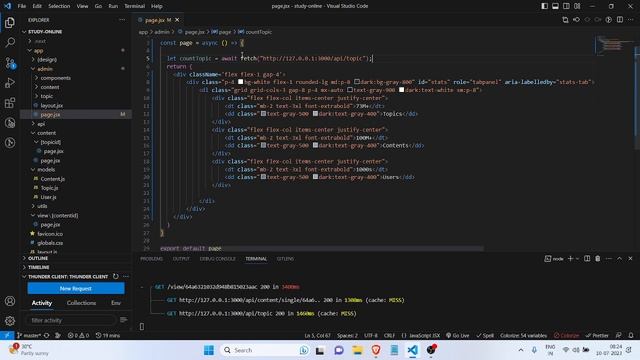Expand the components folder

[56, 78]
